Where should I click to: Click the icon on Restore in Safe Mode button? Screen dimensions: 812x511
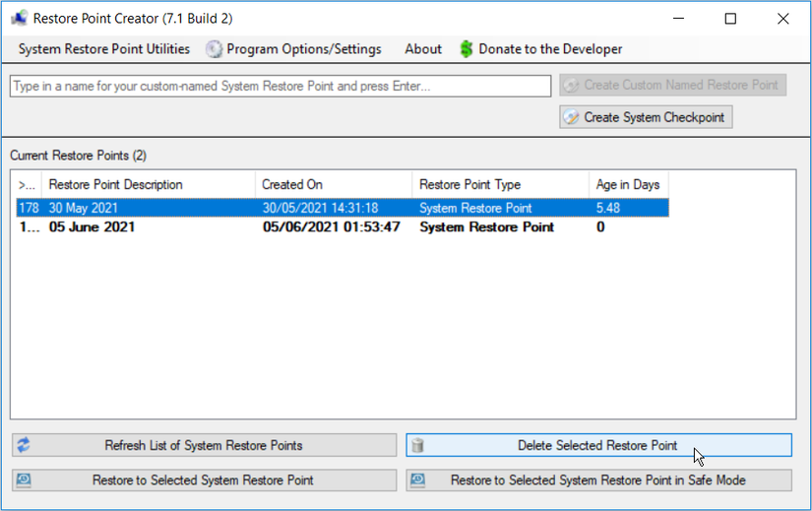pyautogui.click(x=418, y=479)
